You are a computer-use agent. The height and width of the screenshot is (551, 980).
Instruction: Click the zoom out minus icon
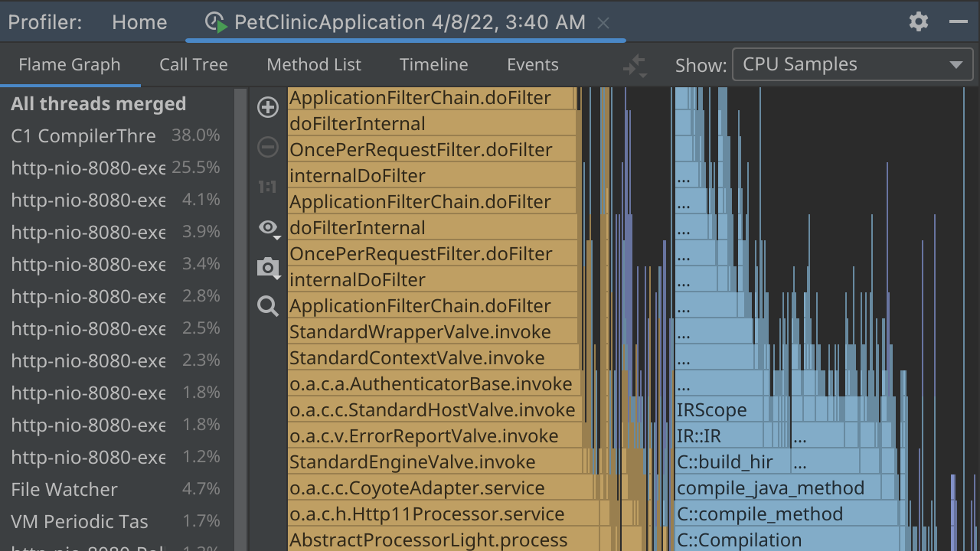point(268,147)
